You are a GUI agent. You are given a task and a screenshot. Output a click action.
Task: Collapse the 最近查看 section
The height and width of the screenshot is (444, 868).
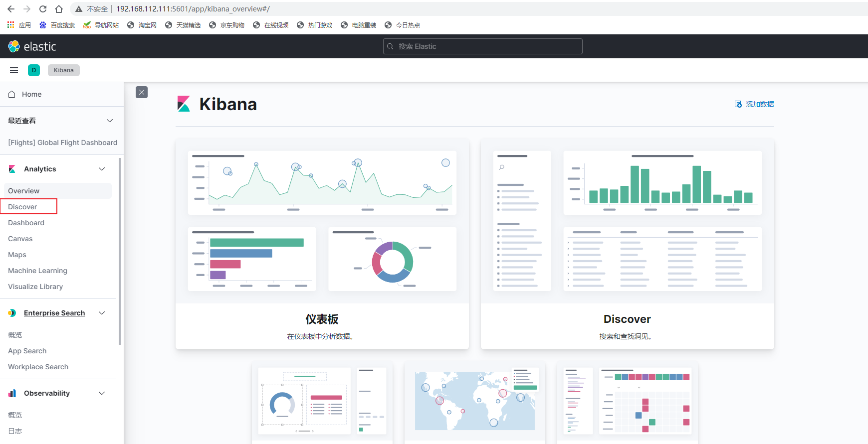110,121
